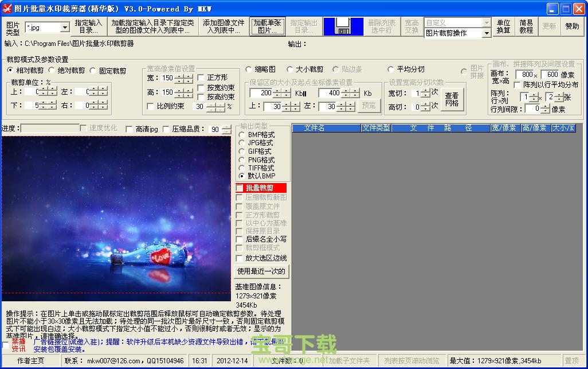Click the 使用最近一次的 button

click(261, 271)
